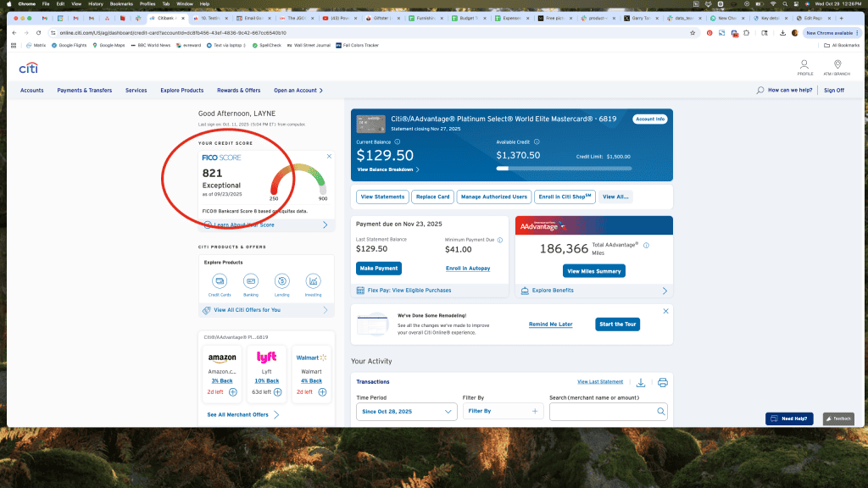Open the Profile icon in the header
Viewport: 868px width, 488px height.
804,66
